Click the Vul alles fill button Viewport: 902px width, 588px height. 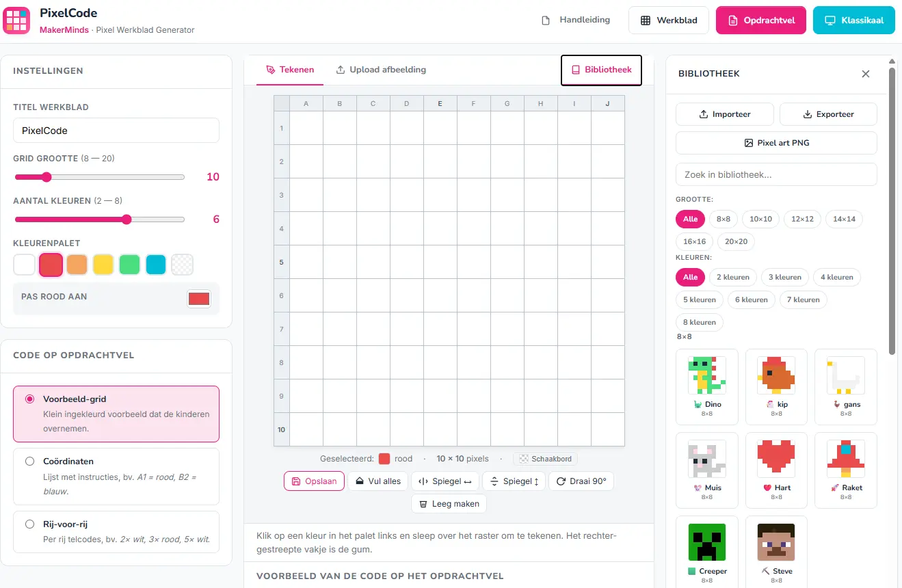377,481
